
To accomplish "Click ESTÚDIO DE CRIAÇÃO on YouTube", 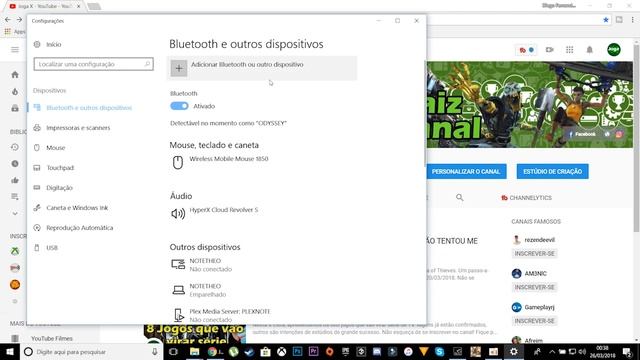I will (x=552, y=171).
